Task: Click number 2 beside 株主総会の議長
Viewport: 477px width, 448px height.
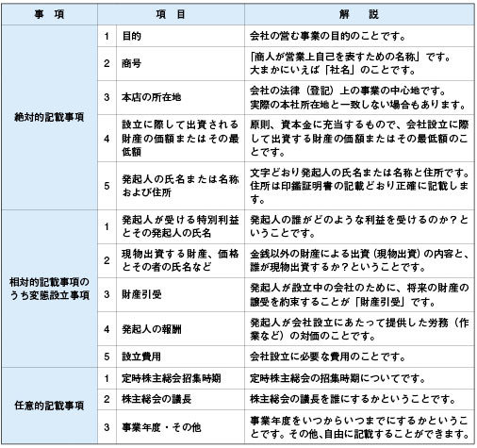Action: pos(107,399)
